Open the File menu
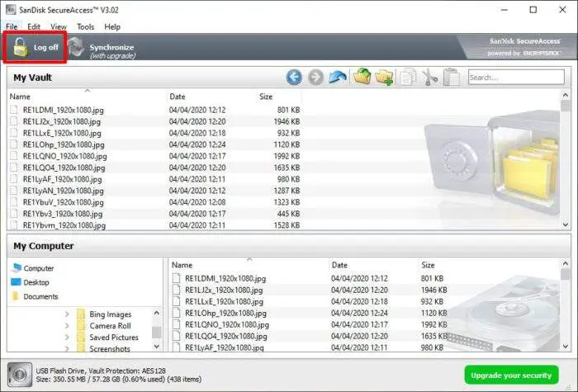 tap(12, 26)
